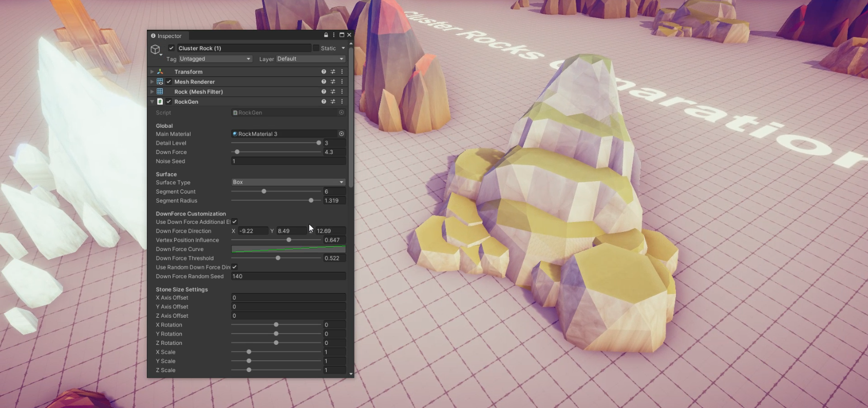
Task: Maximize the Inspector floating window
Action: 342,35
